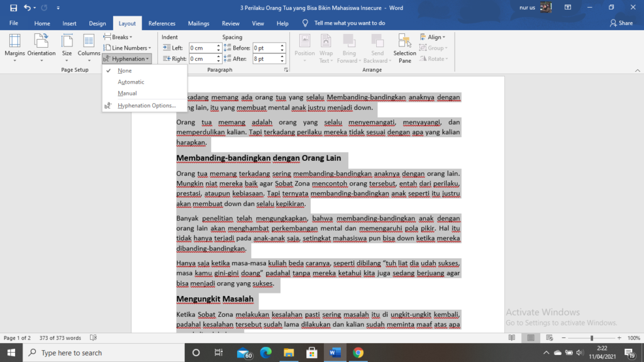Click the Redo icon in quick access toolbar
This screenshot has width=644, height=362.
45,8
